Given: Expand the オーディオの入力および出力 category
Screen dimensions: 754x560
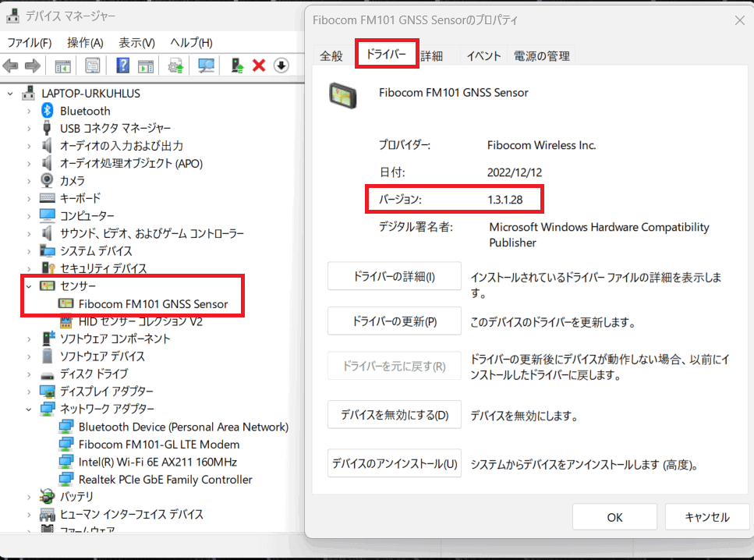Looking at the screenshot, I should 29,146.
